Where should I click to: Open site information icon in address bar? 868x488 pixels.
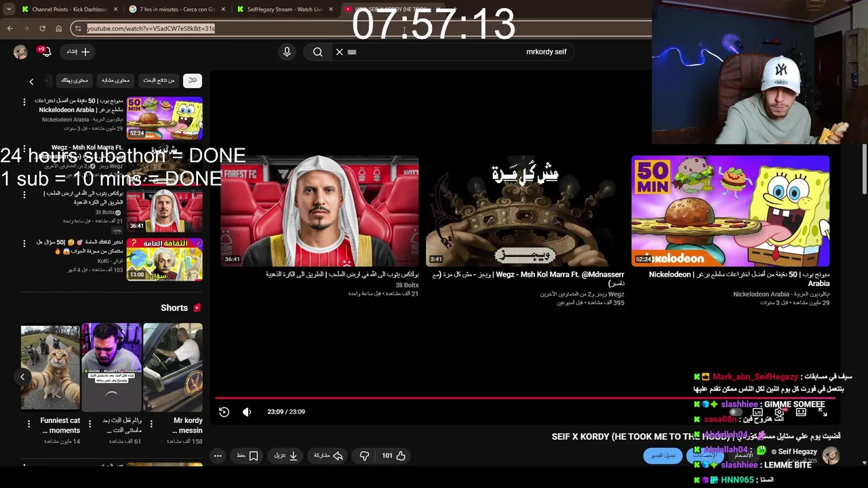point(79,28)
